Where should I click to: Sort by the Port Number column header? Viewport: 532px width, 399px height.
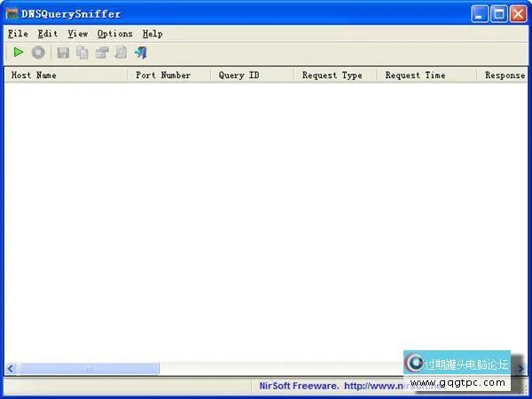pos(169,75)
